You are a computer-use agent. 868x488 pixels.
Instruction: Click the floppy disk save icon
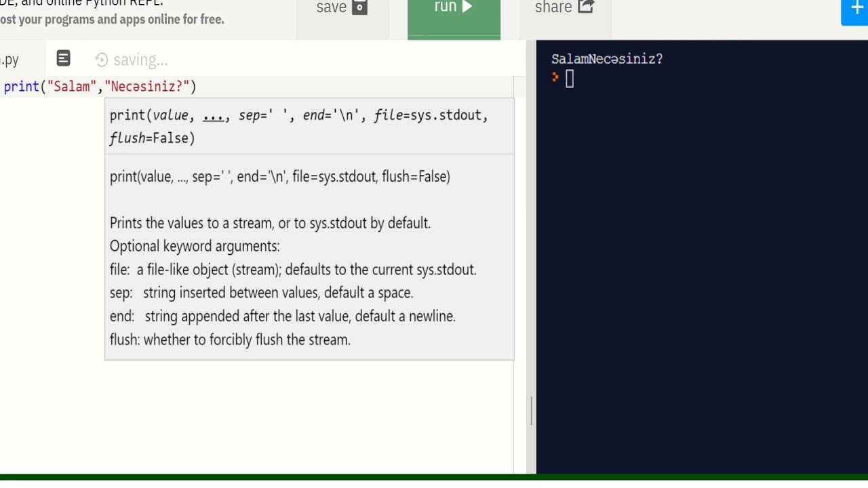(x=360, y=7)
